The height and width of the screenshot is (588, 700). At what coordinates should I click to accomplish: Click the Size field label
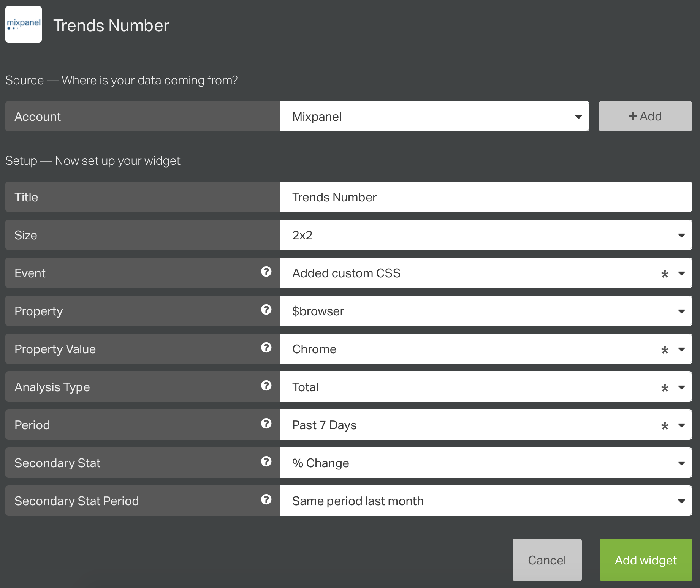[x=26, y=235]
